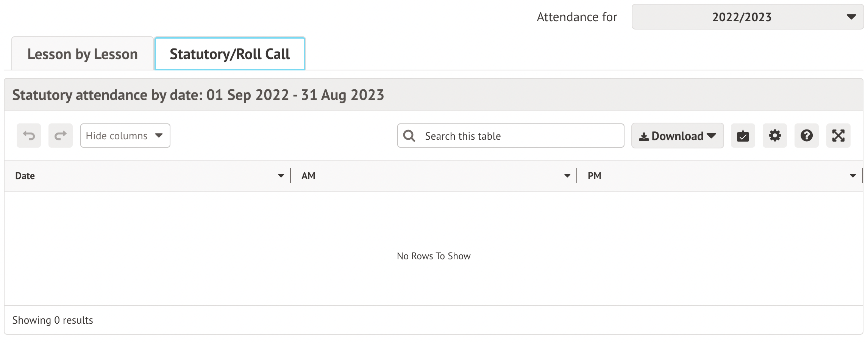Open the AM column menu arrow
The image size is (868, 343).
click(x=567, y=176)
